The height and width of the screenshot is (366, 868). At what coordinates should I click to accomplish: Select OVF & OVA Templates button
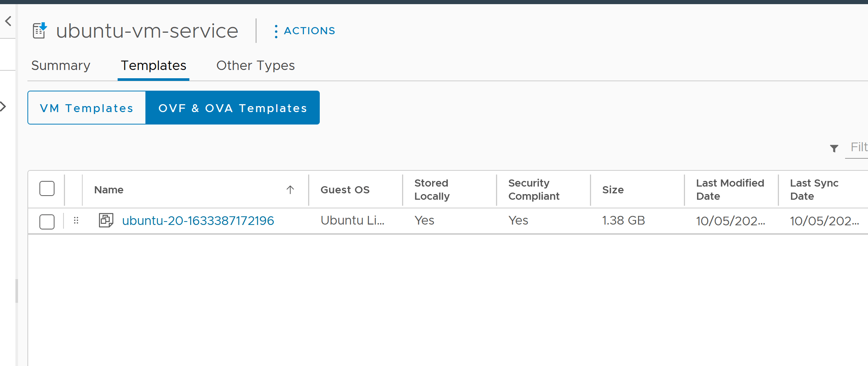(x=233, y=108)
